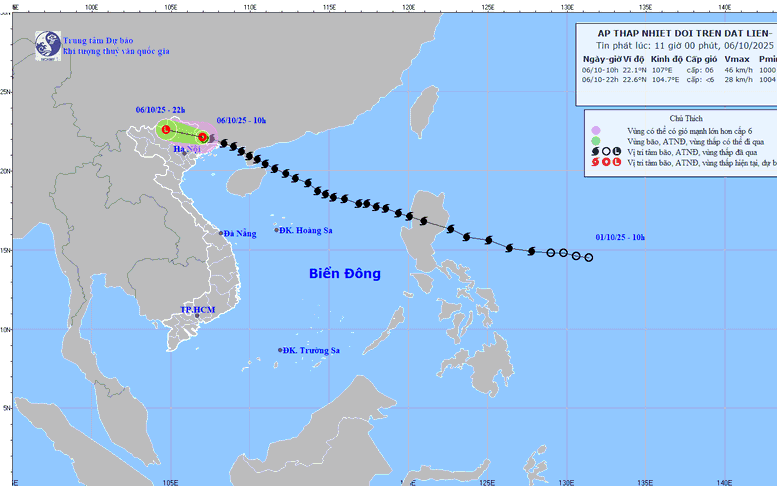
Task: Click the Hoàng Sa island marker
Action: (x=277, y=230)
